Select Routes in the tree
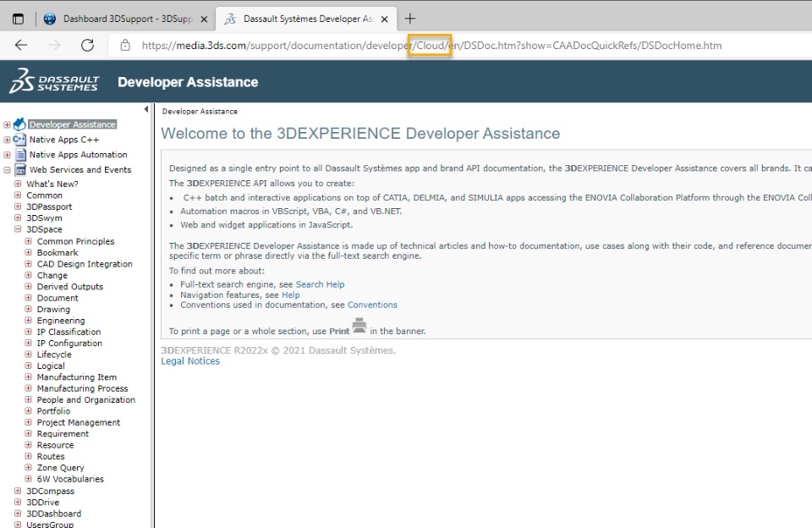Image resolution: width=812 pixels, height=528 pixels. 51,456
